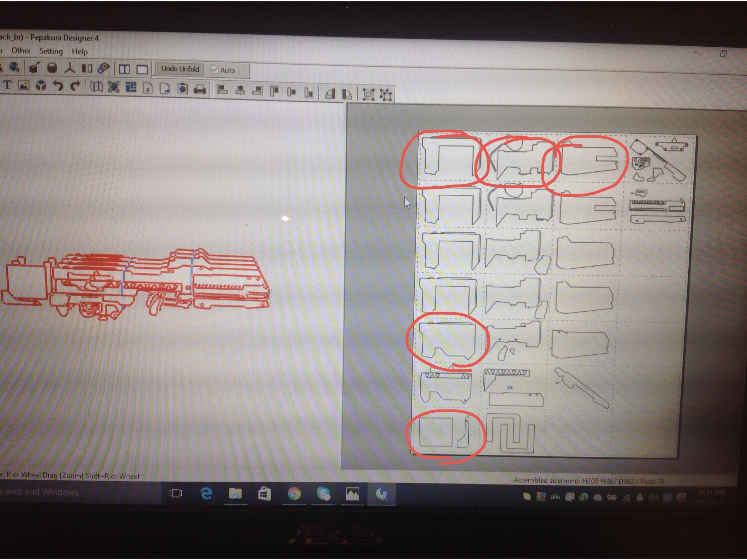Click the rotate part right icon
This screenshot has height=560, width=747.
pos(347,94)
